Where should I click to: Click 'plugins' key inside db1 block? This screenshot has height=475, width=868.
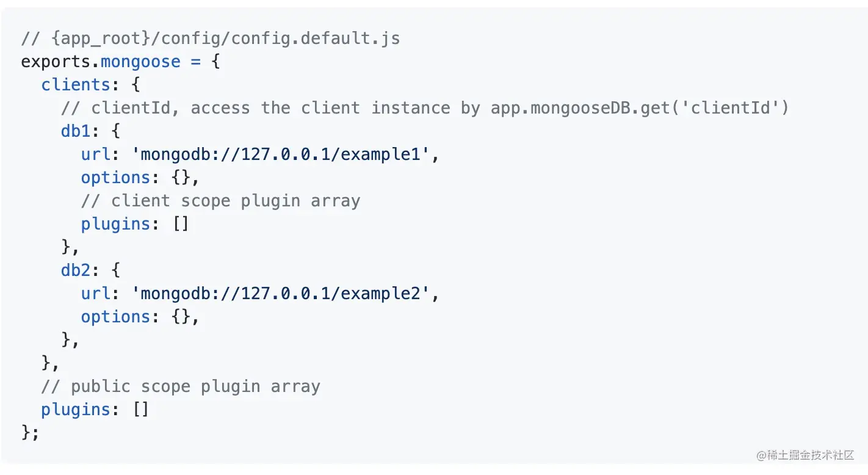(x=115, y=224)
